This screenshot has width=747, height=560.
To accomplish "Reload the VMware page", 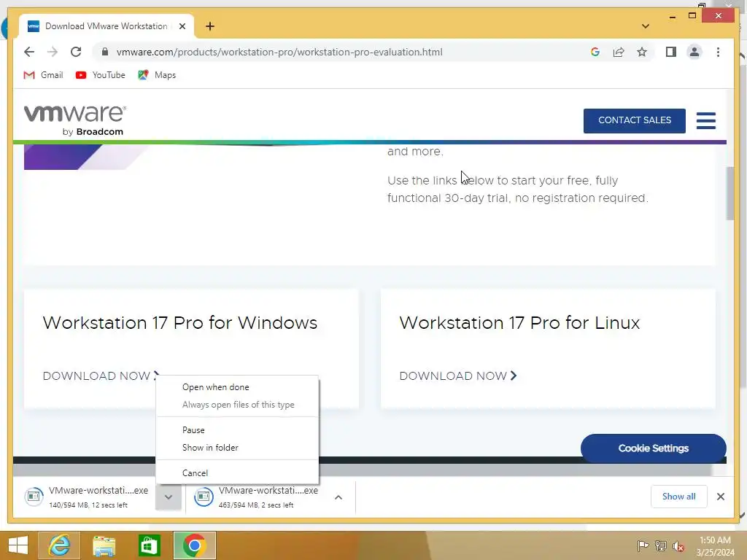I will coord(76,52).
